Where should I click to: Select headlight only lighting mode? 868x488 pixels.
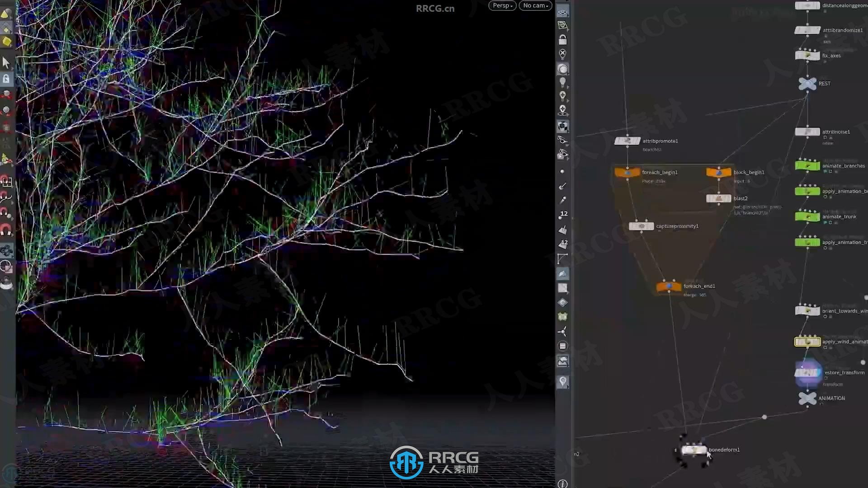click(x=562, y=69)
